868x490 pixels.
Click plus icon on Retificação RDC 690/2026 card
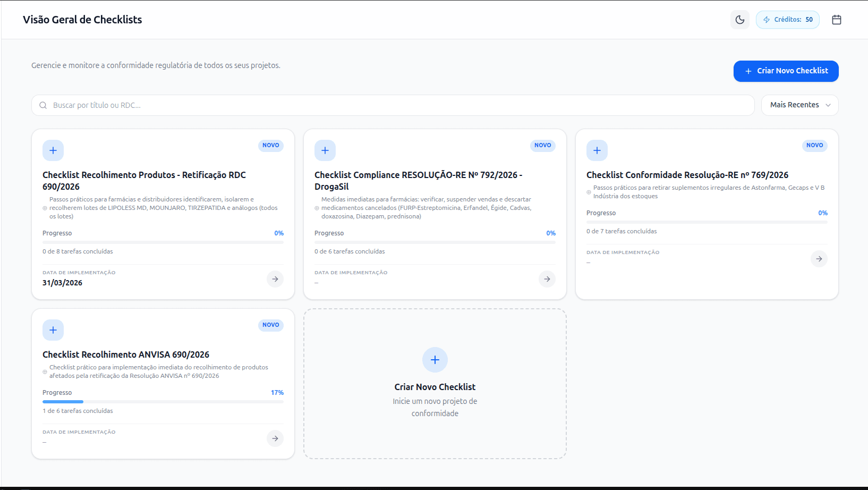(53, 150)
